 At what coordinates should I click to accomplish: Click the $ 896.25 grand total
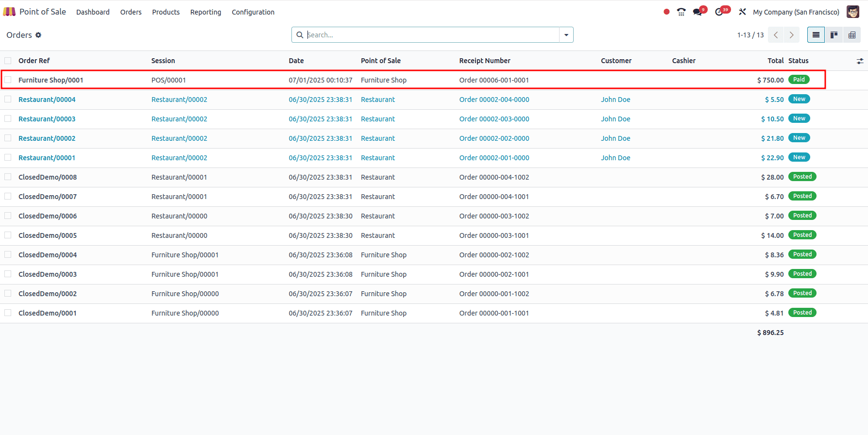(x=770, y=333)
